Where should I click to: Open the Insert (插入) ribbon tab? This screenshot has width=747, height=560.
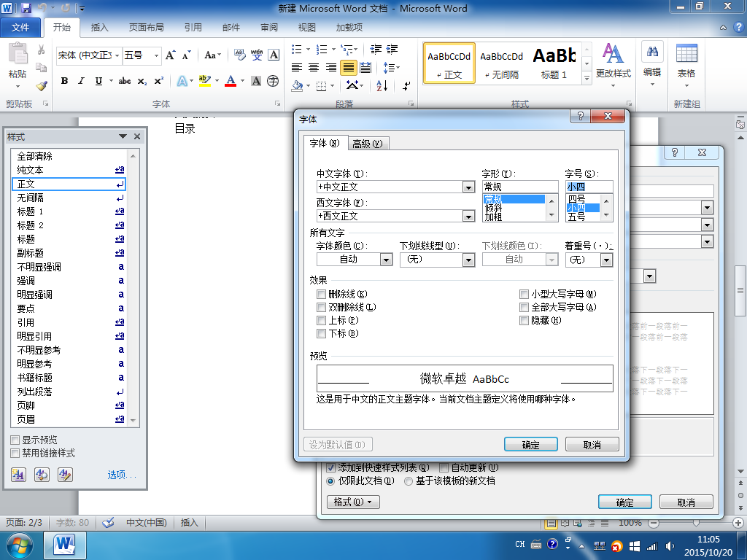coord(99,28)
